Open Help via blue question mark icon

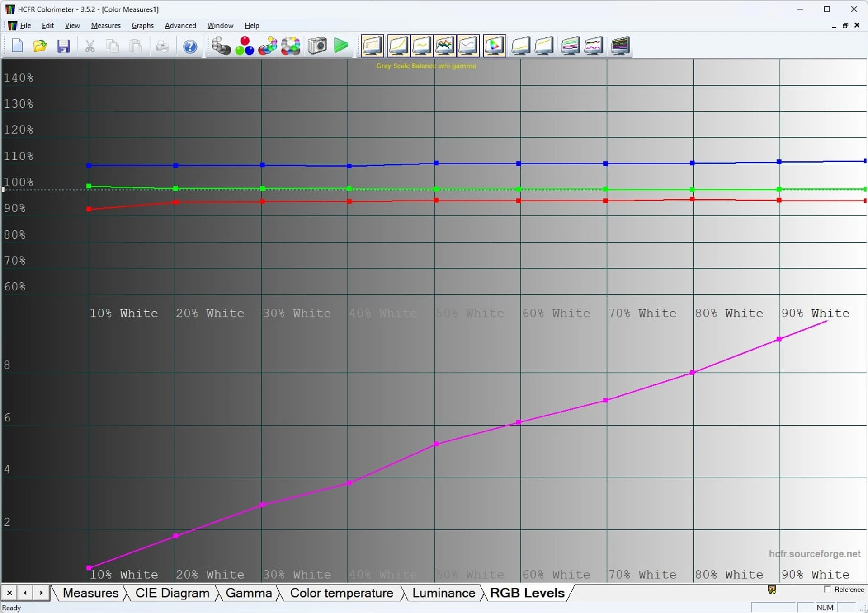click(x=190, y=46)
